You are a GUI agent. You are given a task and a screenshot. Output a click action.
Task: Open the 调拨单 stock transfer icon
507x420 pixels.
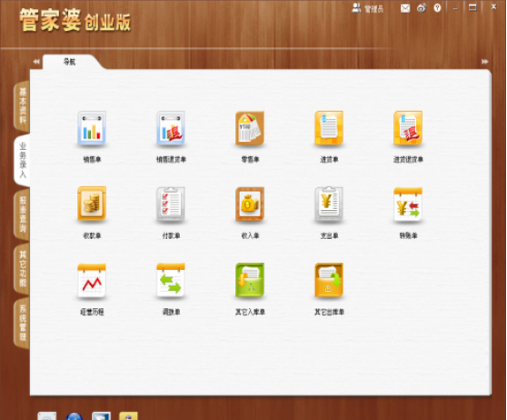[171, 280]
